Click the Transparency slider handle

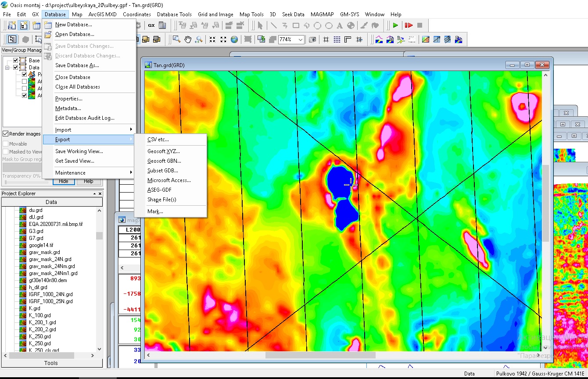[6, 182]
